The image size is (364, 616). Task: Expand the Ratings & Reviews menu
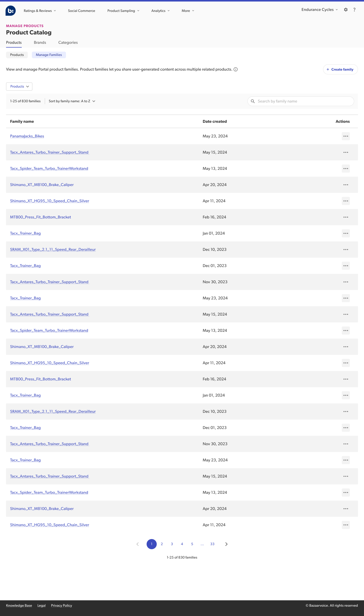pyautogui.click(x=40, y=11)
